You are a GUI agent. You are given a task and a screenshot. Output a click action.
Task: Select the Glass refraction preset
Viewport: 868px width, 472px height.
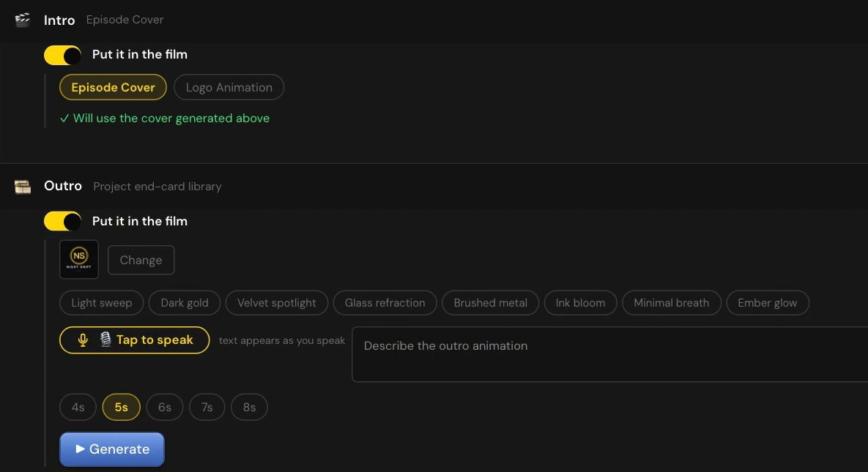click(385, 303)
